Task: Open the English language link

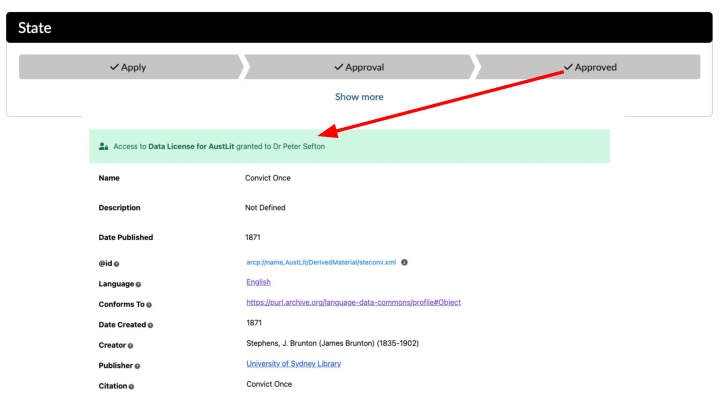Action: pos(259,282)
